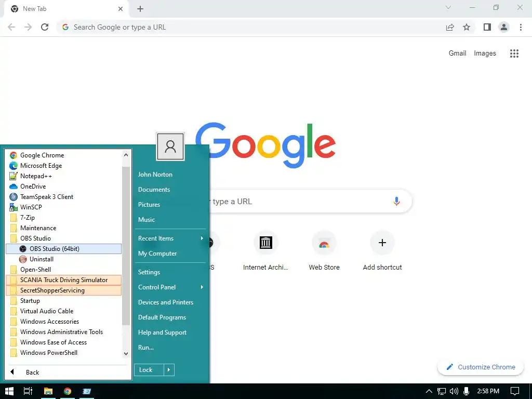Open the Chrome tab search chevron
The image size is (532, 399).
[x=448, y=7]
